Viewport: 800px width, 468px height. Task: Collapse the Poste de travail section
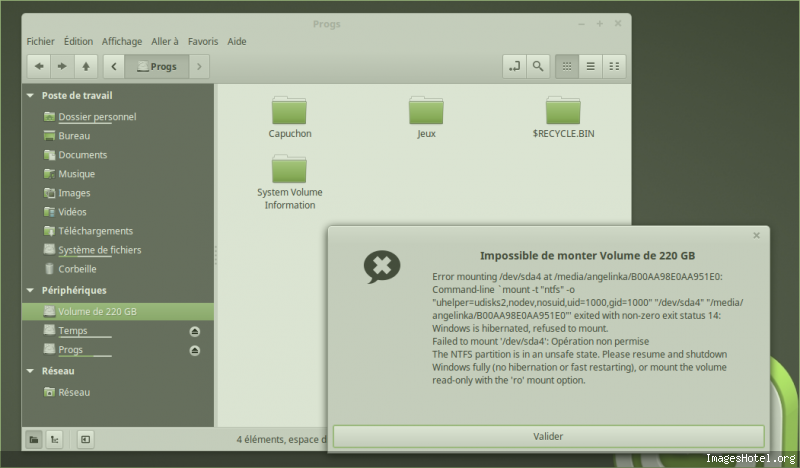[x=31, y=95]
